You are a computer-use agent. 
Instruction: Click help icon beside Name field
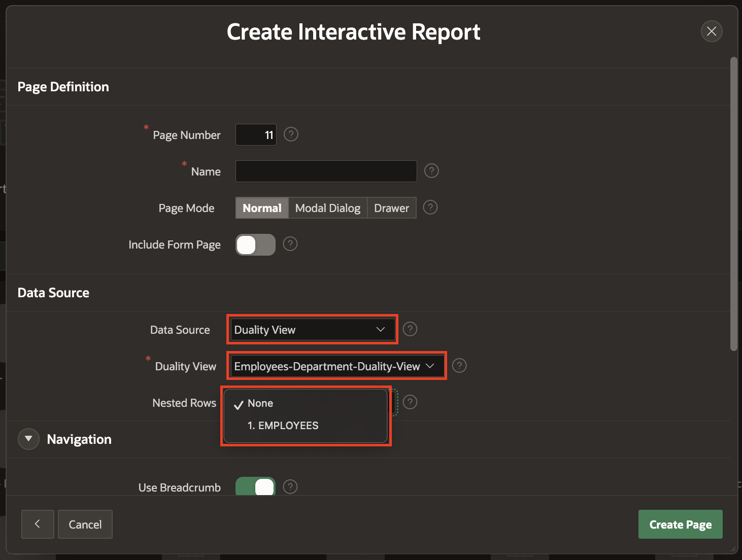click(431, 171)
